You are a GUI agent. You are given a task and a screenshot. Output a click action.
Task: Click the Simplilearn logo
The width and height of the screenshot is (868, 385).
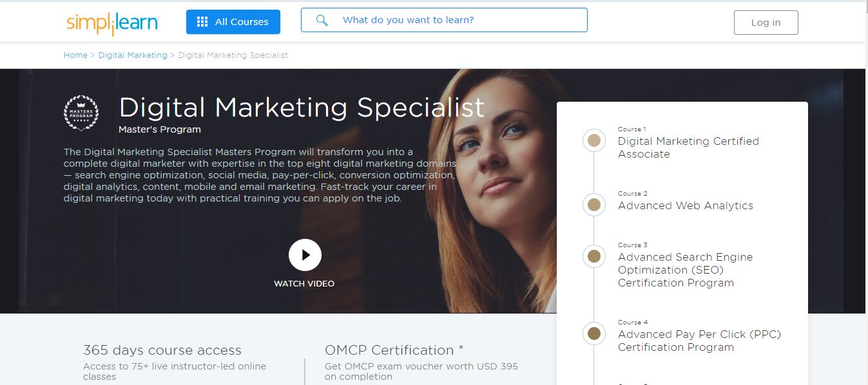pos(111,21)
